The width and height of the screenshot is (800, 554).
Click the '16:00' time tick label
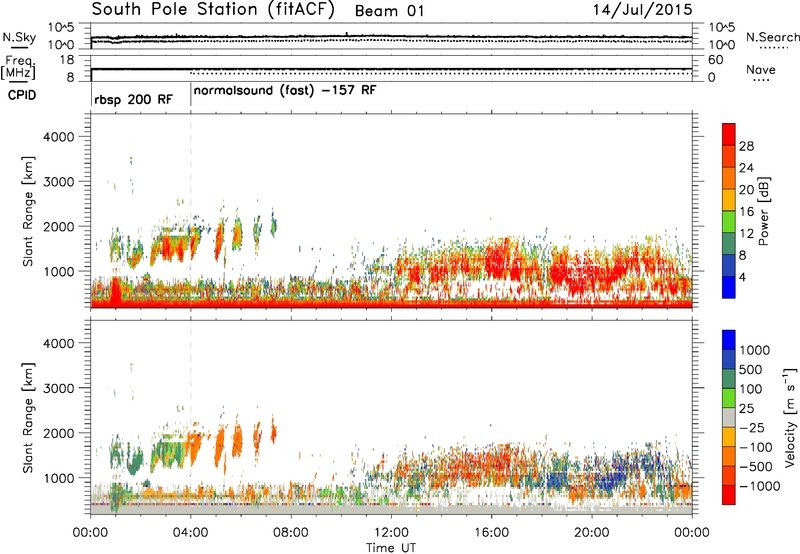(491, 533)
